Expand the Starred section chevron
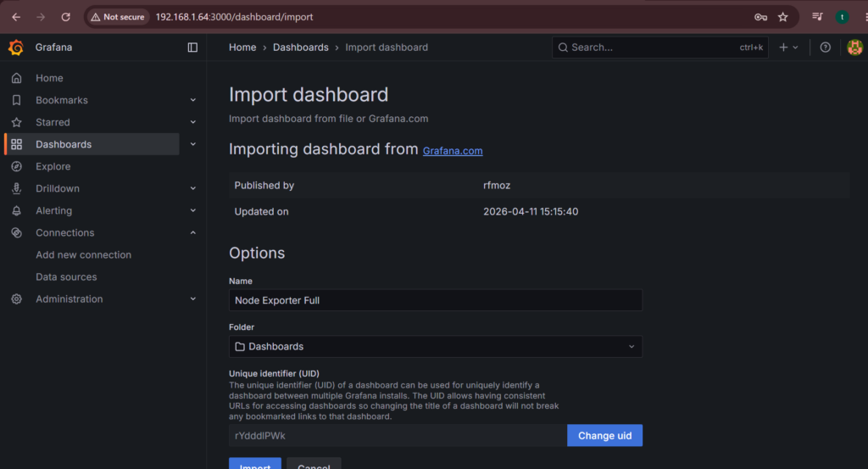Image resolution: width=868 pixels, height=469 pixels. tap(193, 122)
